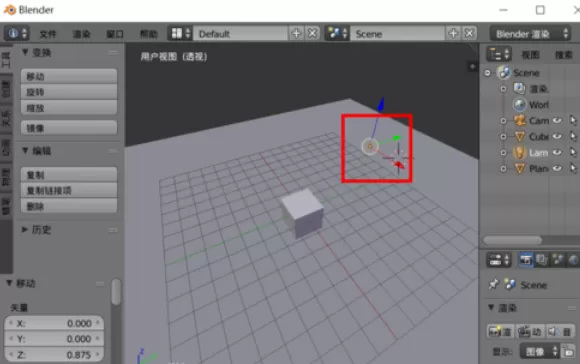
Task: Expand the Lamp row in outliner
Action: [x=503, y=152]
